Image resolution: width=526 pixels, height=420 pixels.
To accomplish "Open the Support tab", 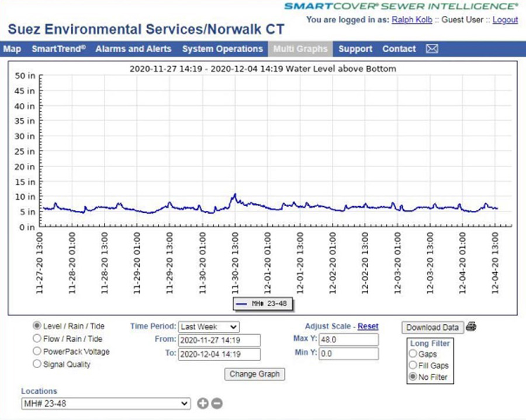I will tap(355, 49).
